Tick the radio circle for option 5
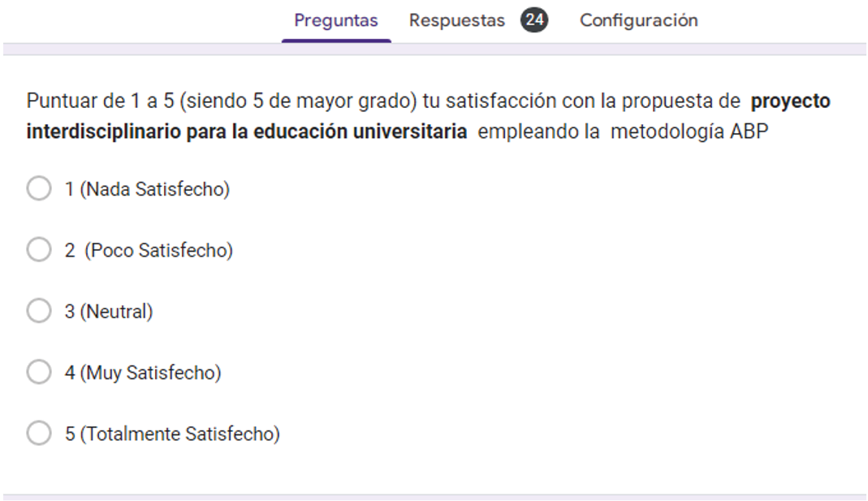The width and height of the screenshot is (868, 501). pos(39,434)
